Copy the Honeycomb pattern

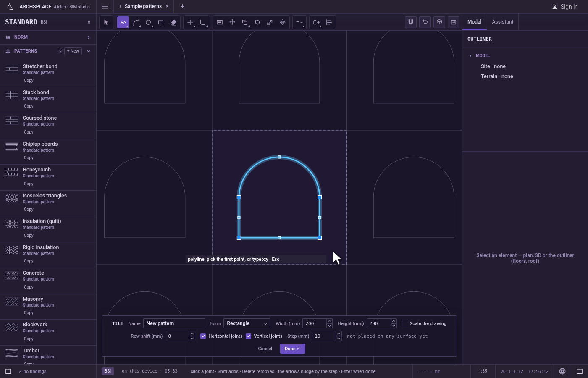29,184
